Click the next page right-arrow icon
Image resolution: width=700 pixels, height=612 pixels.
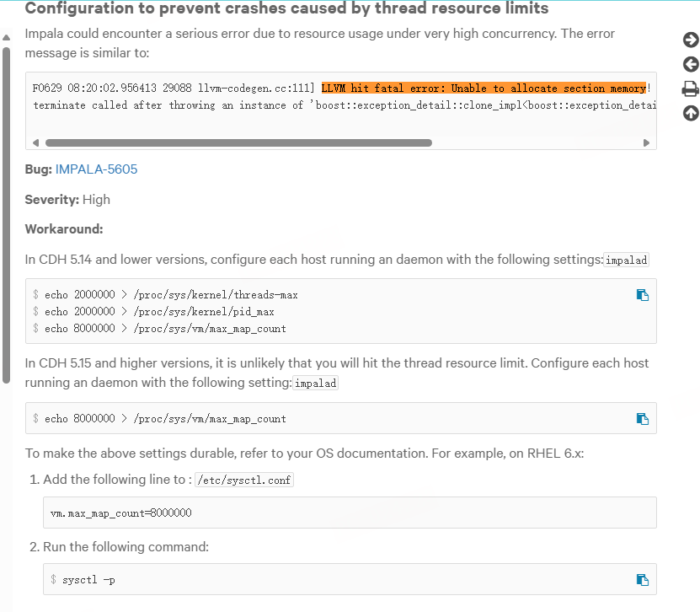[x=691, y=40]
